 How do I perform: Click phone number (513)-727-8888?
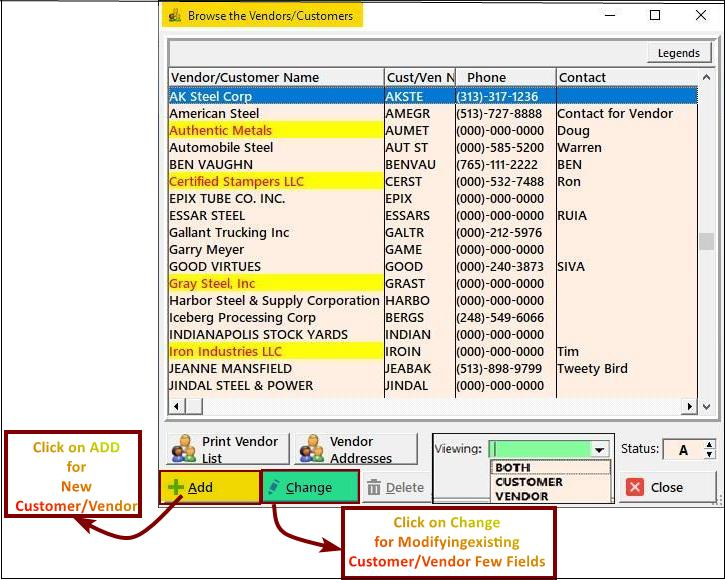click(x=499, y=113)
